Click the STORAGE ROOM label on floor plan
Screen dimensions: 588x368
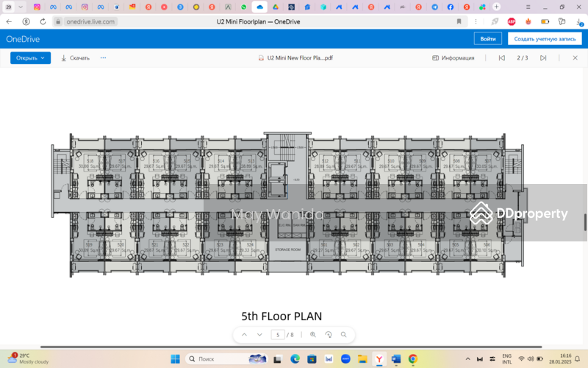[x=287, y=250]
